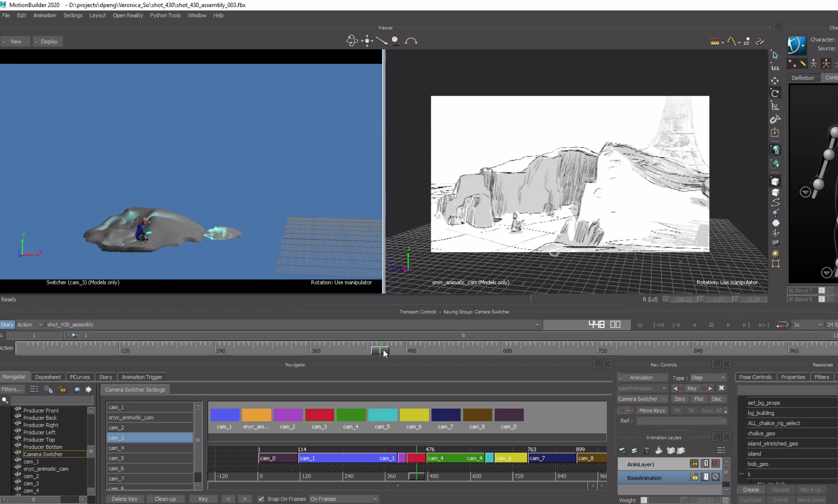
Task: Toggle Snap On Frames checkbox
Action: [261, 499]
